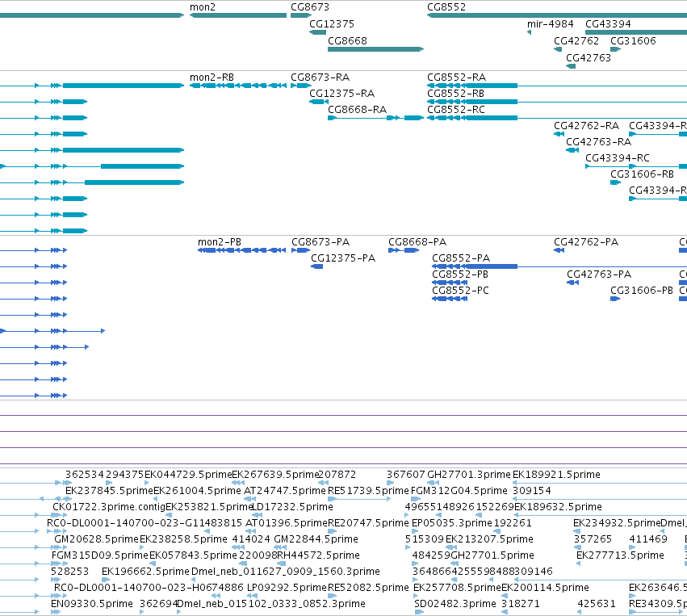Click the RH44572.5prime EST label
The width and height of the screenshot is (687, 616).
coord(318,555)
